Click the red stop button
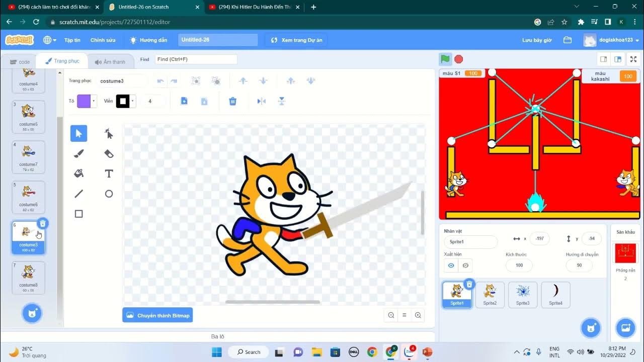Screen dimensions: 644x362 [x=459, y=59]
